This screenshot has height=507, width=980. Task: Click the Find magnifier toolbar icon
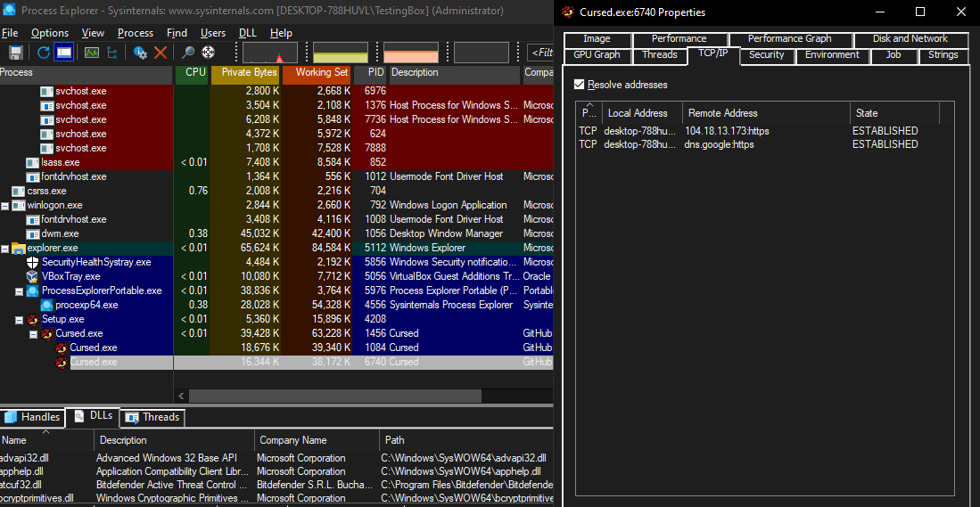point(188,53)
